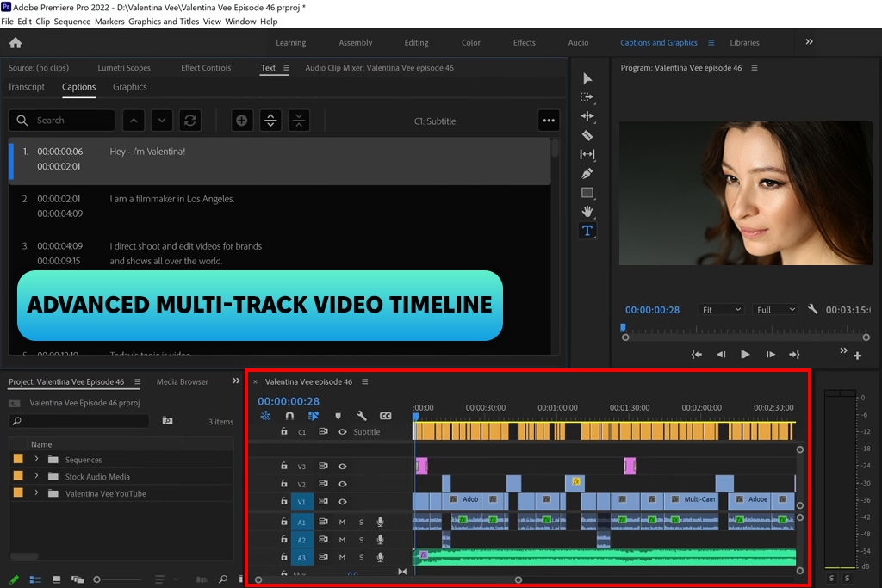Select the Hand tool
The height and width of the screenshot is (588, 882).
pos(587,212)
